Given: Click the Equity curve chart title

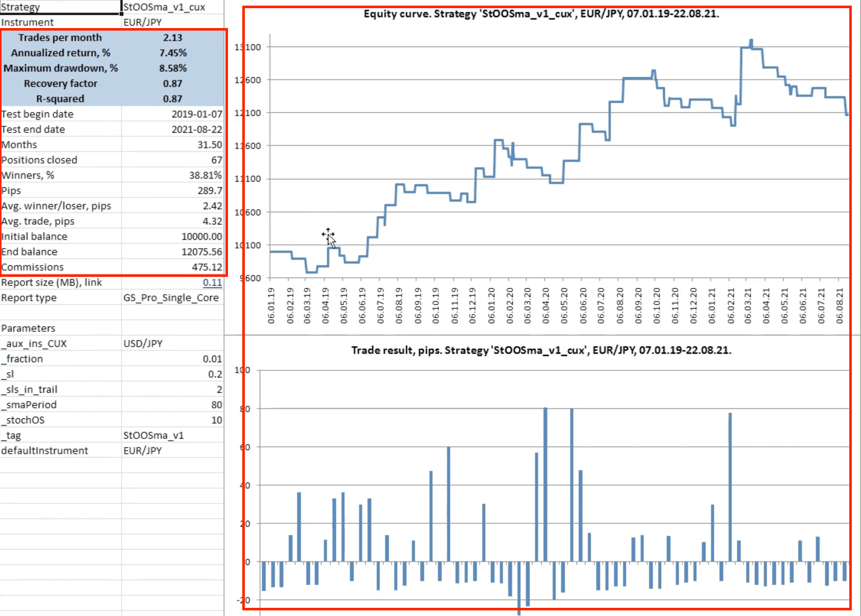Looking at the screenshot, I should tap(541, 14).
